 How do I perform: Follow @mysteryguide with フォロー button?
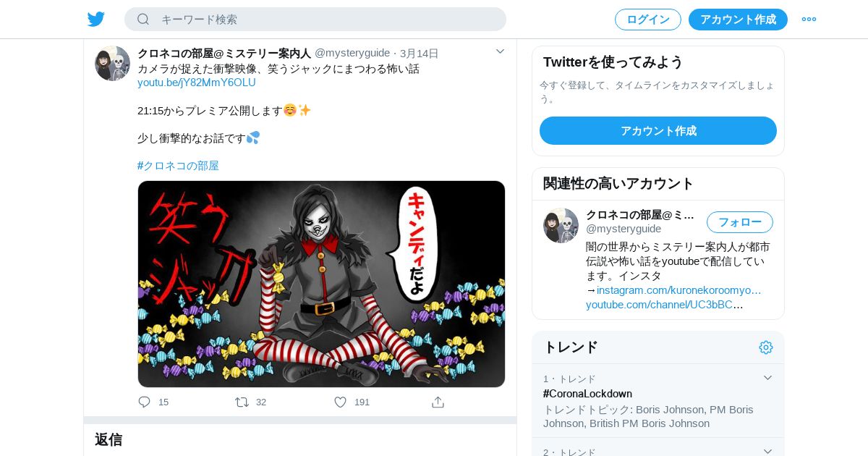point(740,222)
